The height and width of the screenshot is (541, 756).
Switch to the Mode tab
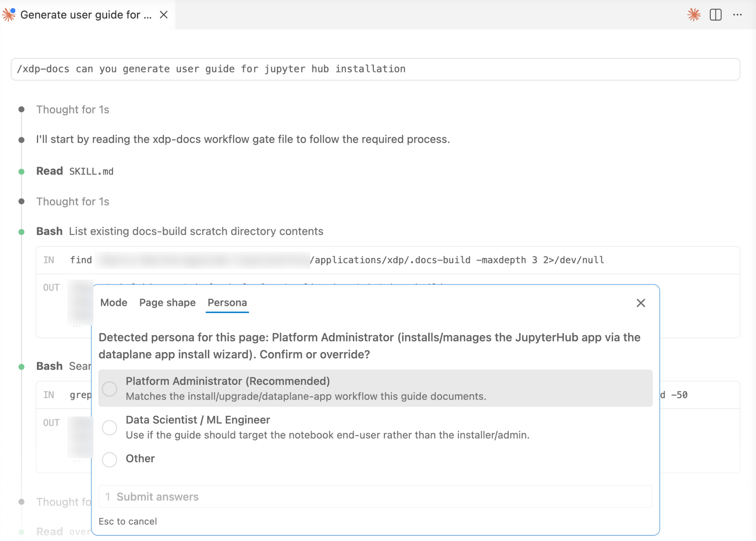[x=114, y=303]
